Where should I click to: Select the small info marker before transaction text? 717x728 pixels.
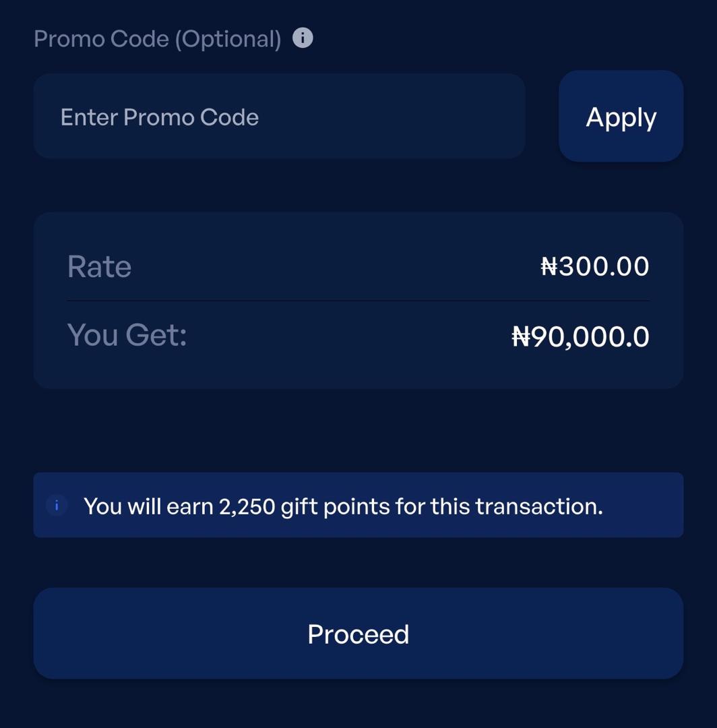pos(57,506)
